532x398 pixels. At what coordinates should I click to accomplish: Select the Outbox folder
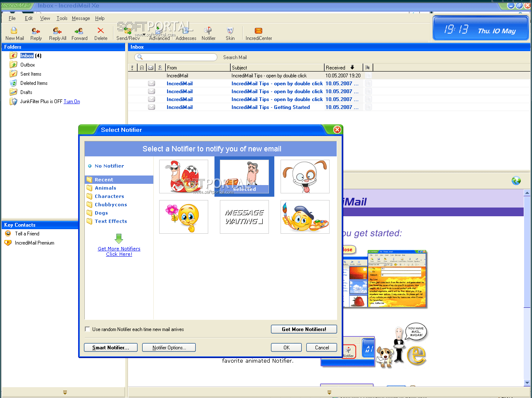pyautogui.click(x=27, y=65)
